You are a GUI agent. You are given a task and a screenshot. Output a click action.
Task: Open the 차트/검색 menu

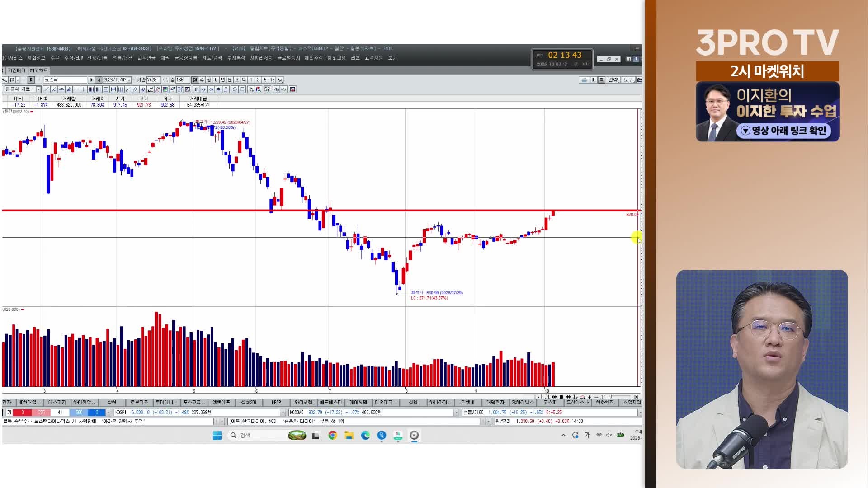(212, 58)
